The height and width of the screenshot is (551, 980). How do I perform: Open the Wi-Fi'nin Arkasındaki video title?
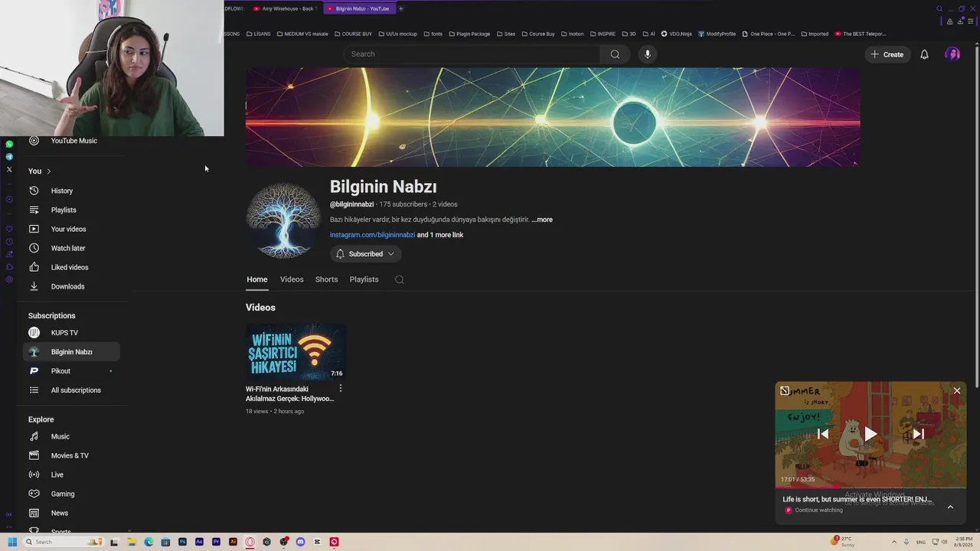click(289, 394)
